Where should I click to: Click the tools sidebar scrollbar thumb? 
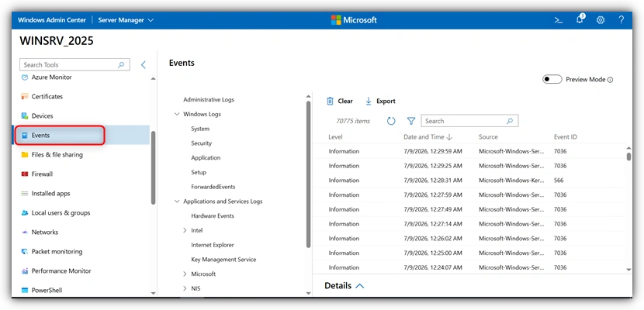point(153,167)
